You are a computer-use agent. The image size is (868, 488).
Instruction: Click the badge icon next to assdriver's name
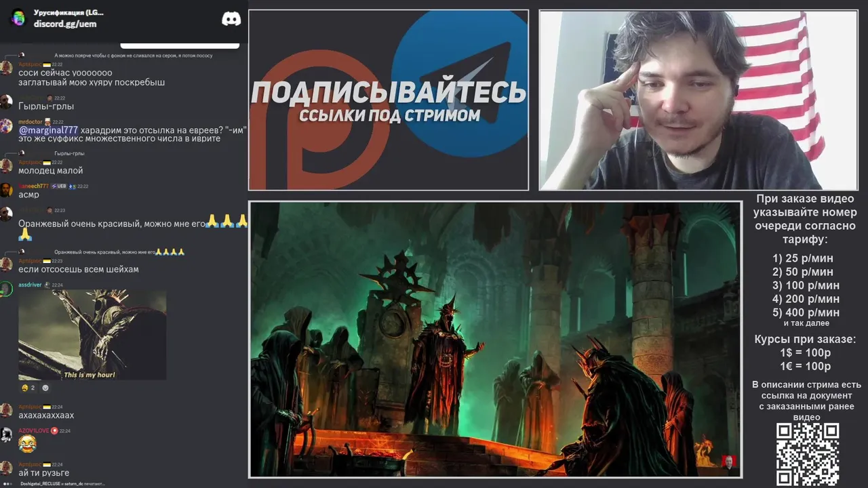tap(47, 285)
